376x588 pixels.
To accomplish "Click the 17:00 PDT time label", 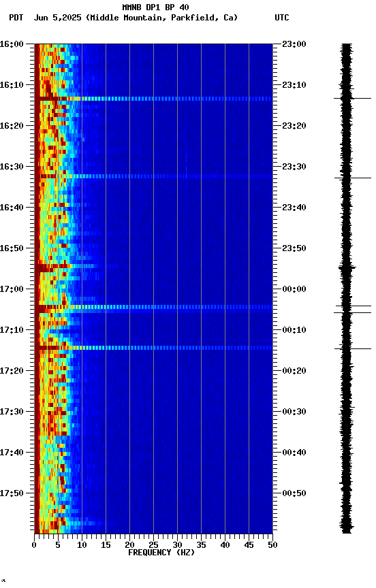I will click(x=12, y=289).
